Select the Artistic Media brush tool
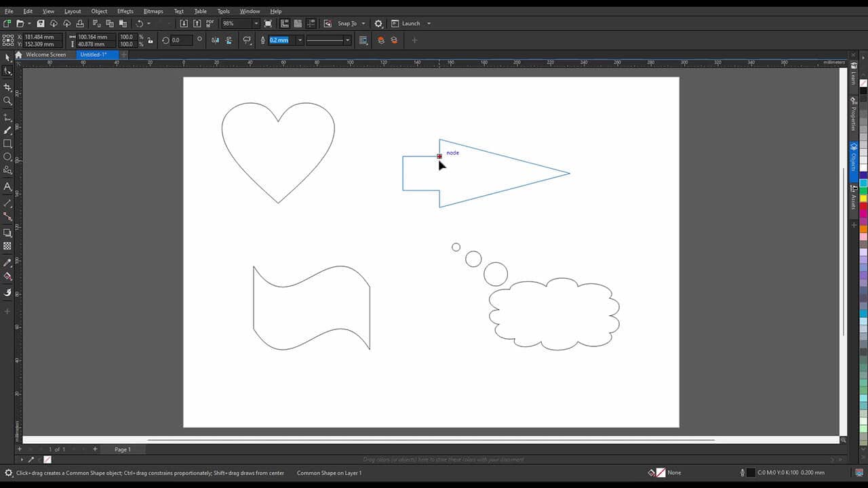 point(7,130)
